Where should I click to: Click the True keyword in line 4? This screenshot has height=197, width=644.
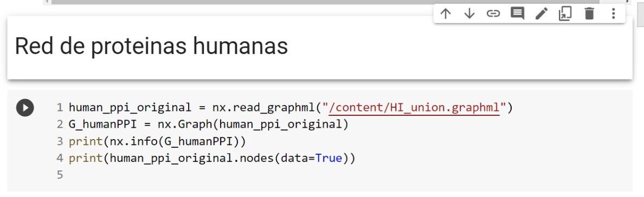(x=329, y=158)
